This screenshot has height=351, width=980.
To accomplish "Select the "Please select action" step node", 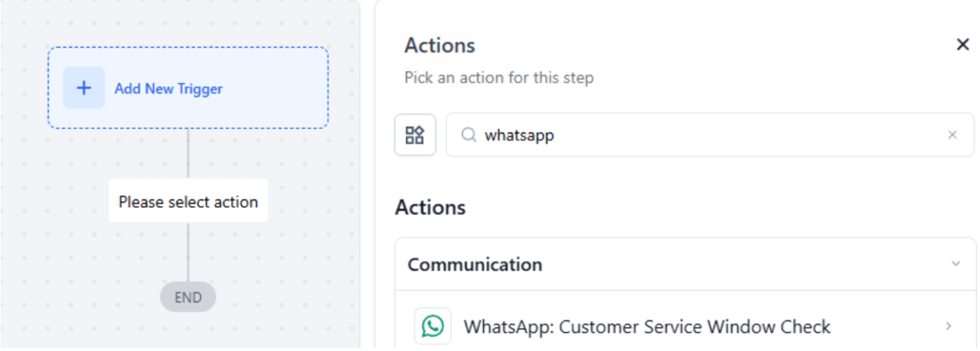I will (x=188, y=202).
